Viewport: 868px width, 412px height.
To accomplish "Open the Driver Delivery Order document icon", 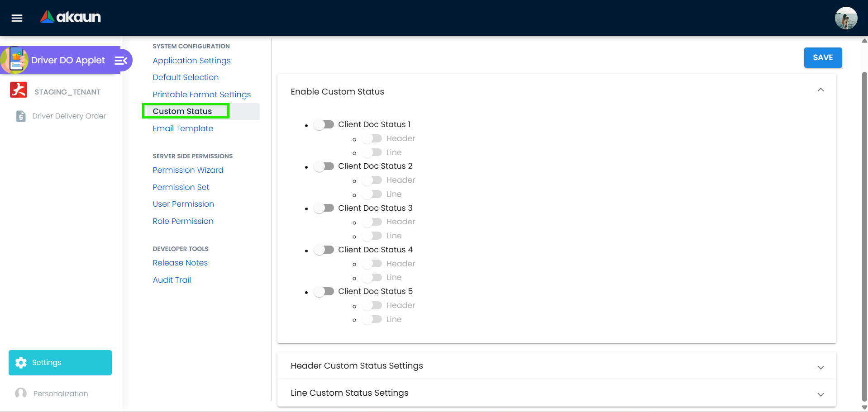I will click(20, 116).
